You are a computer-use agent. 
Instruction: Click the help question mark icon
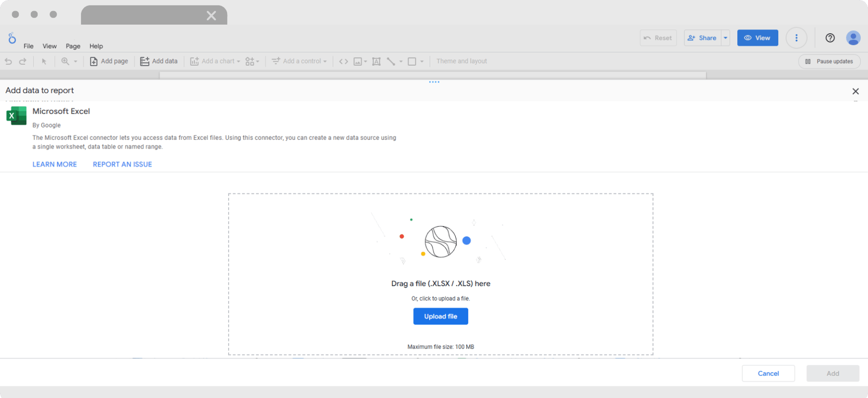(x=830, y=38)
